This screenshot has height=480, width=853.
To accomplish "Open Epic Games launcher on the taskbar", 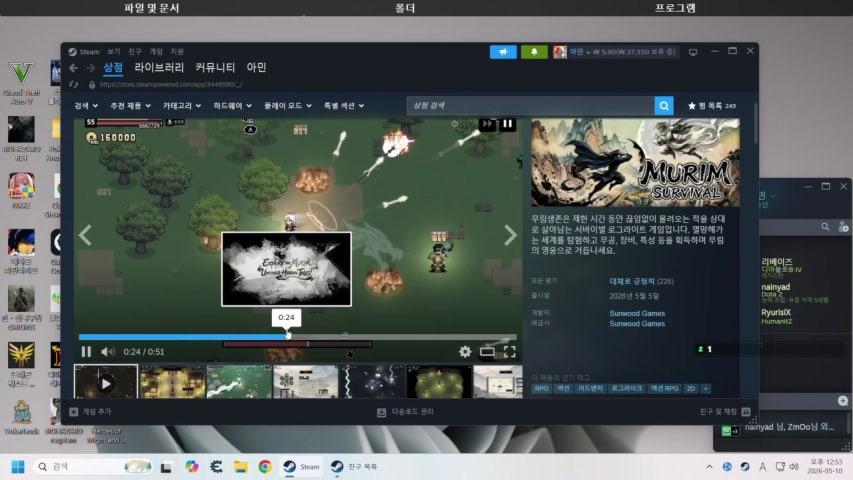I will click(216, 467).
